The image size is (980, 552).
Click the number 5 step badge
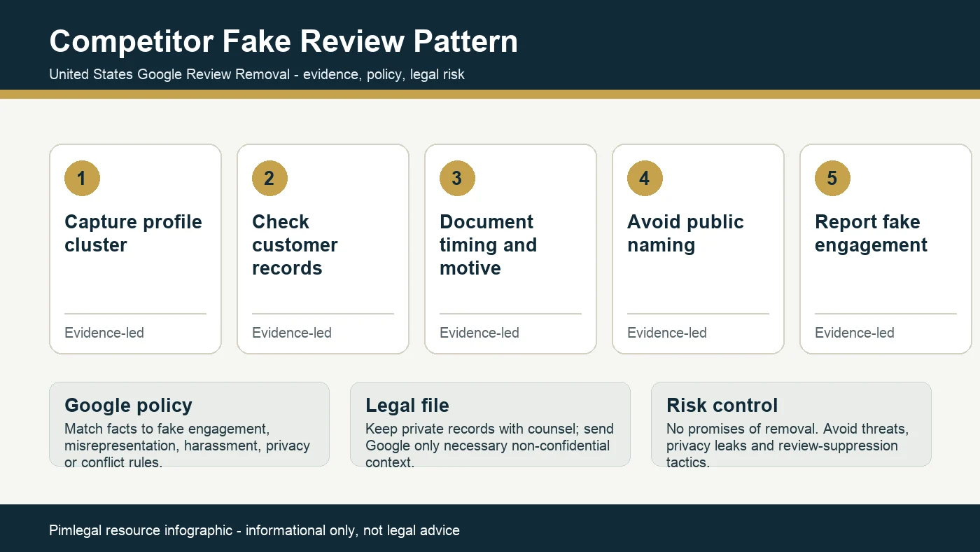832,178
